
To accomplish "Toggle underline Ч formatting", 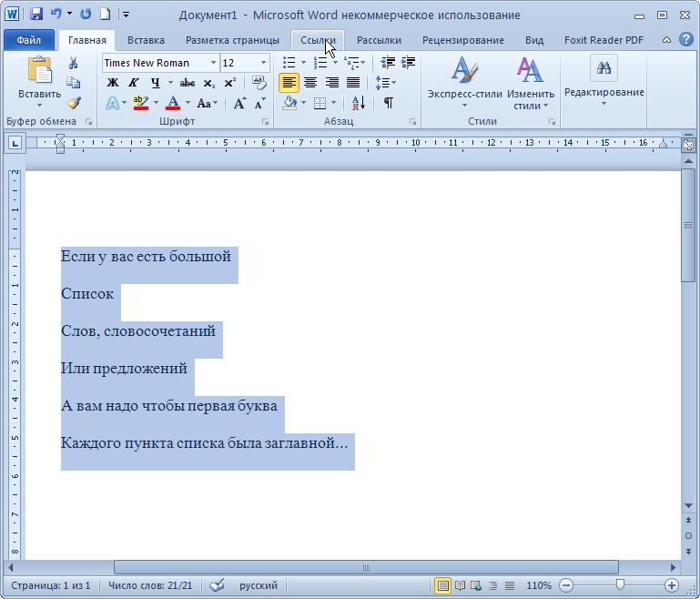I will (155, 83).
